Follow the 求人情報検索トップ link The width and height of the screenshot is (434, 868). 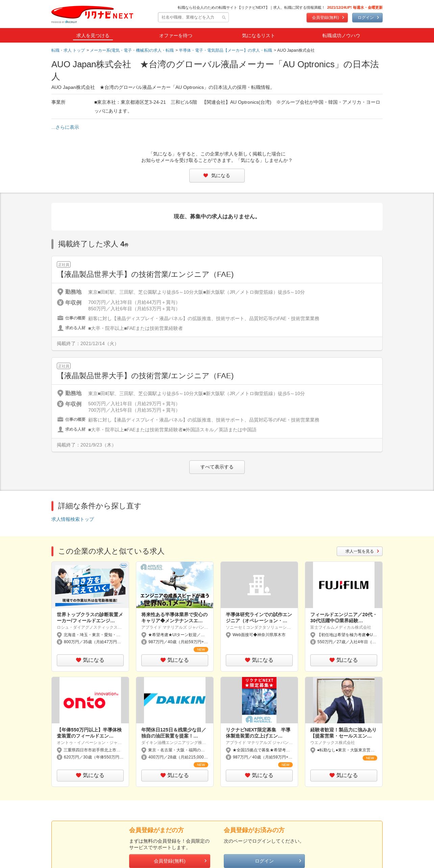(x=73, y=519)
